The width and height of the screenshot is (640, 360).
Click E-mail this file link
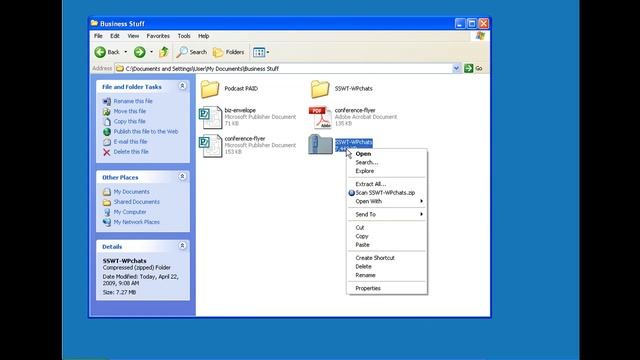point(130,142)
